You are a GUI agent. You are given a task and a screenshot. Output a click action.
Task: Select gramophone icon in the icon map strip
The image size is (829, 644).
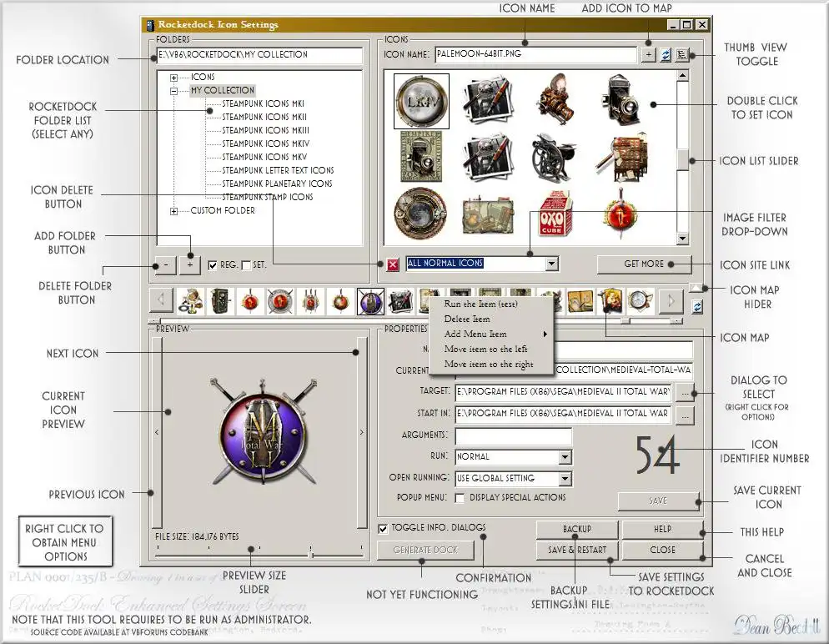coord(191,301)
